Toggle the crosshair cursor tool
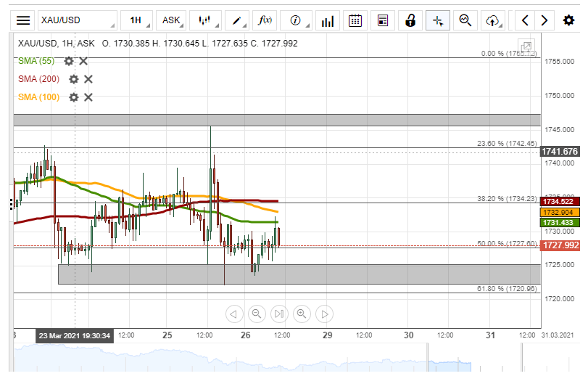The width and height of the screenshot is (588, 384). point(437,20)
